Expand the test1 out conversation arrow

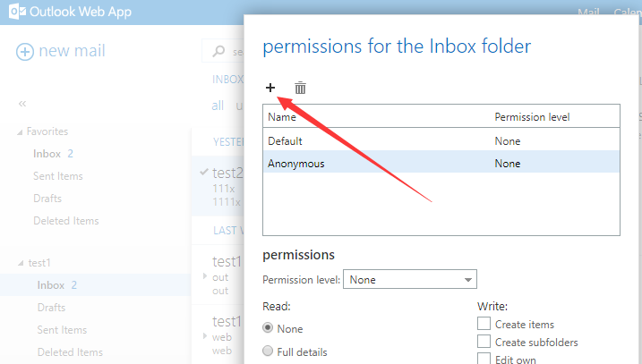click(205, 276)
